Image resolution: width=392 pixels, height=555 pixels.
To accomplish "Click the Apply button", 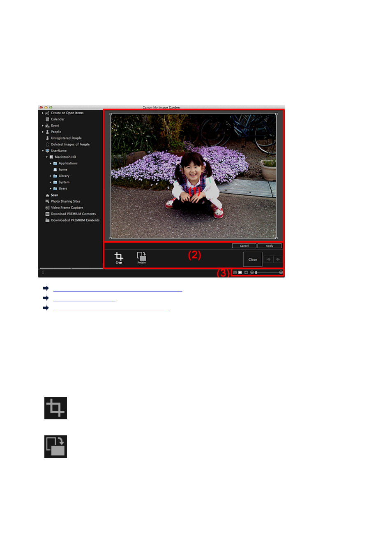I will [270, 246].
